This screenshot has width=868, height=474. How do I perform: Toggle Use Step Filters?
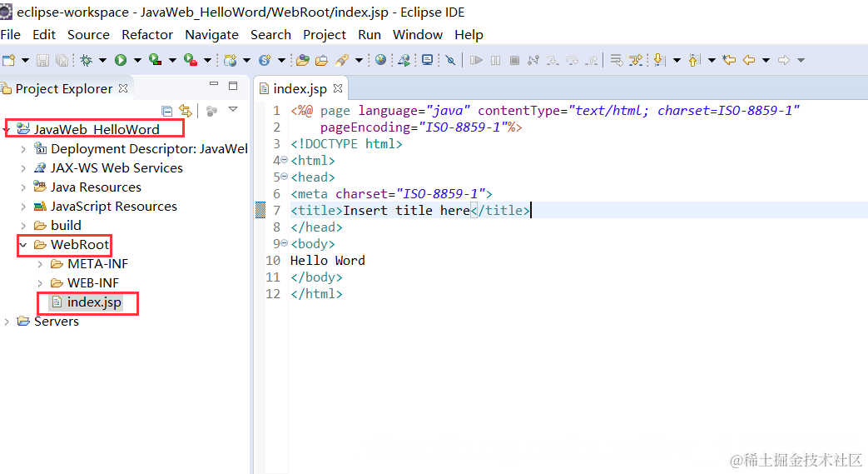tap(636, 60)
